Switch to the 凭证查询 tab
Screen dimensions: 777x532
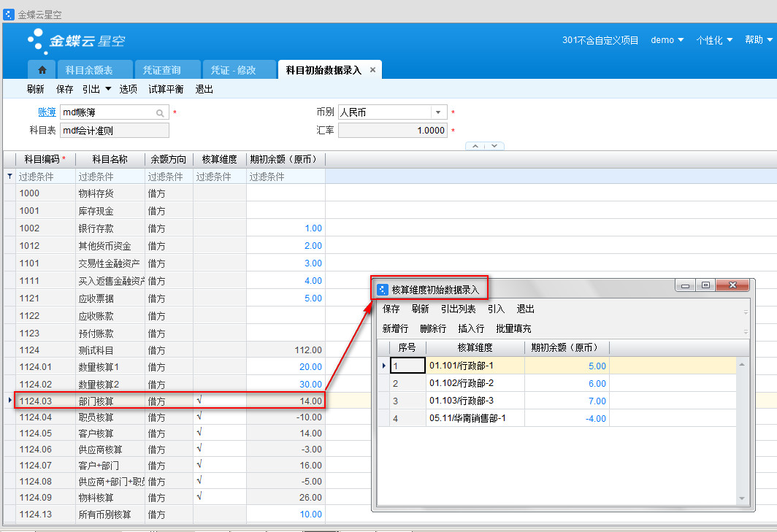161,70
